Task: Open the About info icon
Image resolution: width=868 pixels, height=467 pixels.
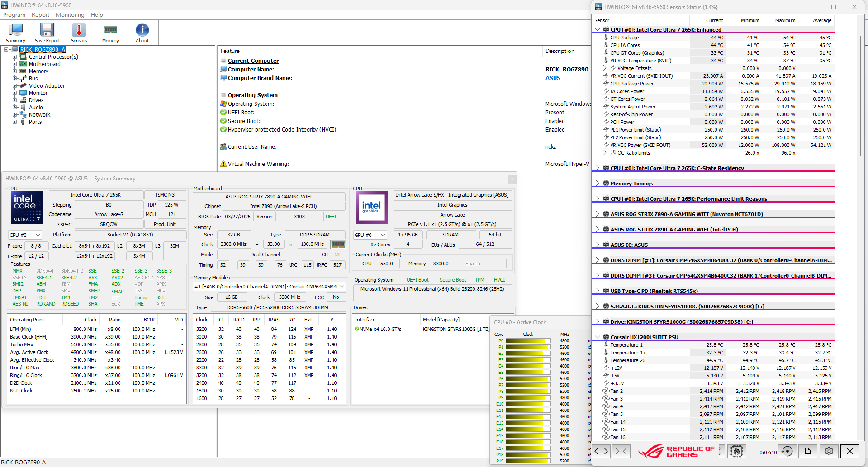Action: 142,30
